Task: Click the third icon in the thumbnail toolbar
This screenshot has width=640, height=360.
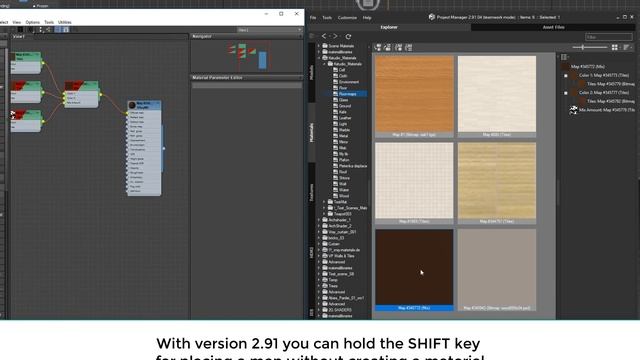Action: tap(398, 48)
